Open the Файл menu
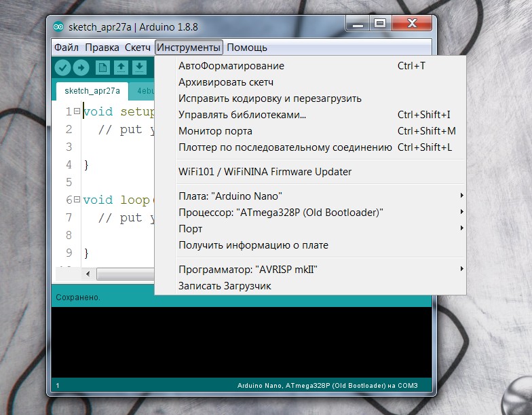 pyautogui.click(x=66, y=48)
